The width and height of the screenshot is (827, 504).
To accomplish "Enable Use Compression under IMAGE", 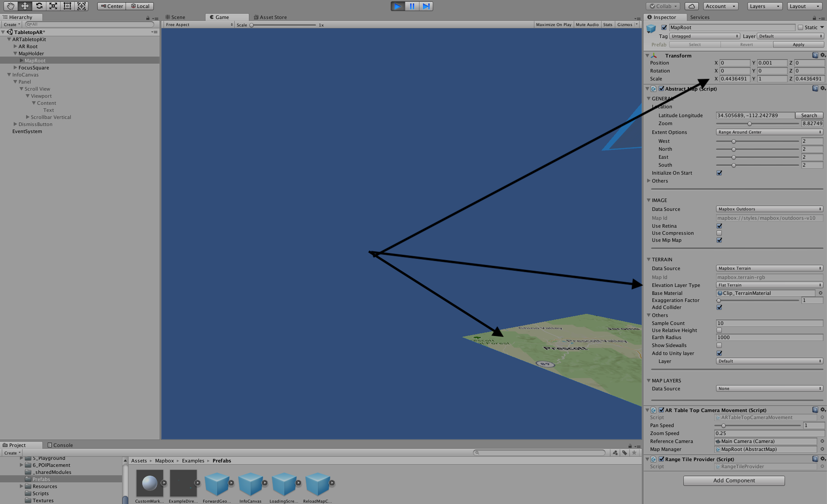I will 719,233.
